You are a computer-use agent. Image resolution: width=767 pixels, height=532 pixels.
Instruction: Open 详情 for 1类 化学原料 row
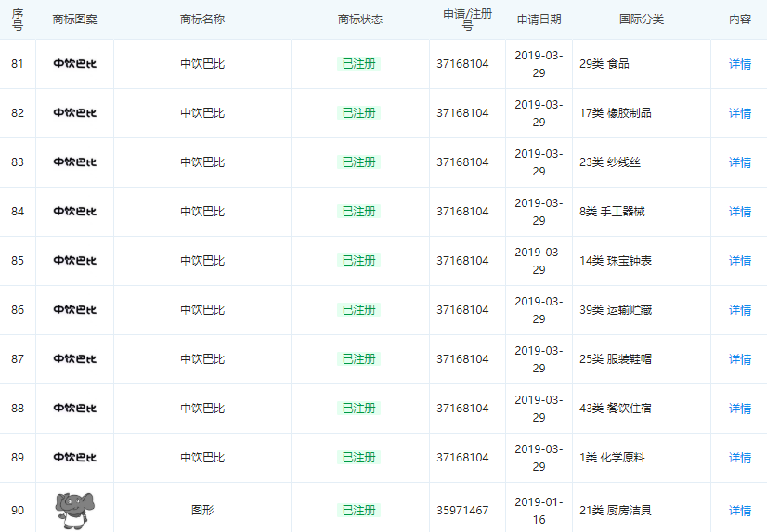pyautogui.click(x=739, y=458)
